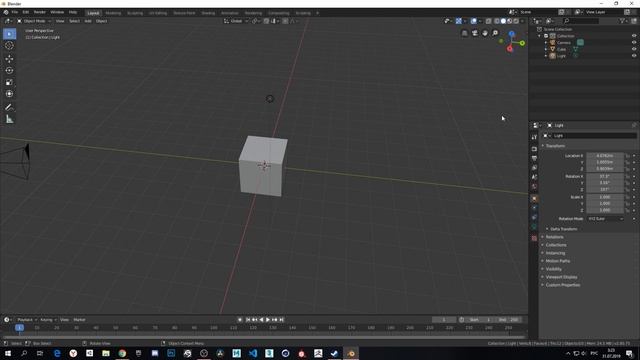Pick the Measure tool

pyautogui.click(x=9, y=119)
